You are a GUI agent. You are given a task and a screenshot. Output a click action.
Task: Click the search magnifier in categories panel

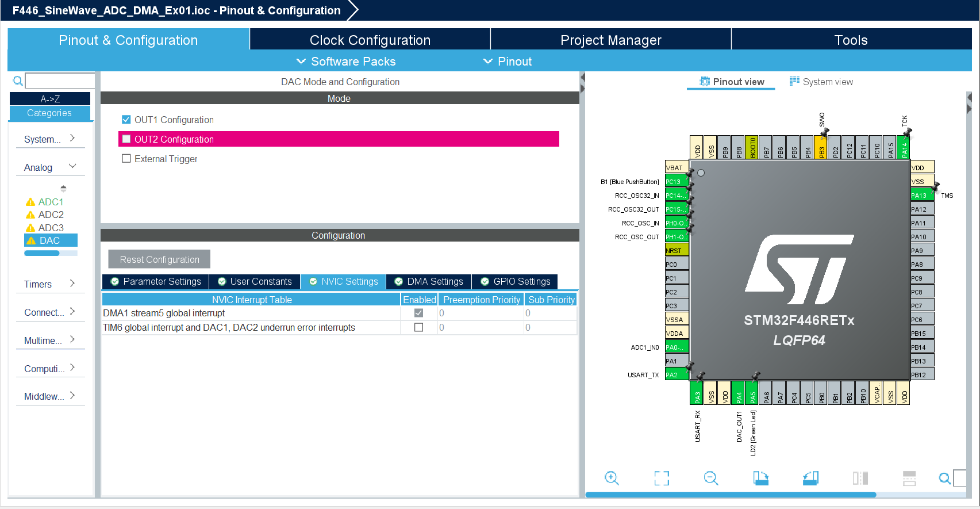(x=18, y=81)
